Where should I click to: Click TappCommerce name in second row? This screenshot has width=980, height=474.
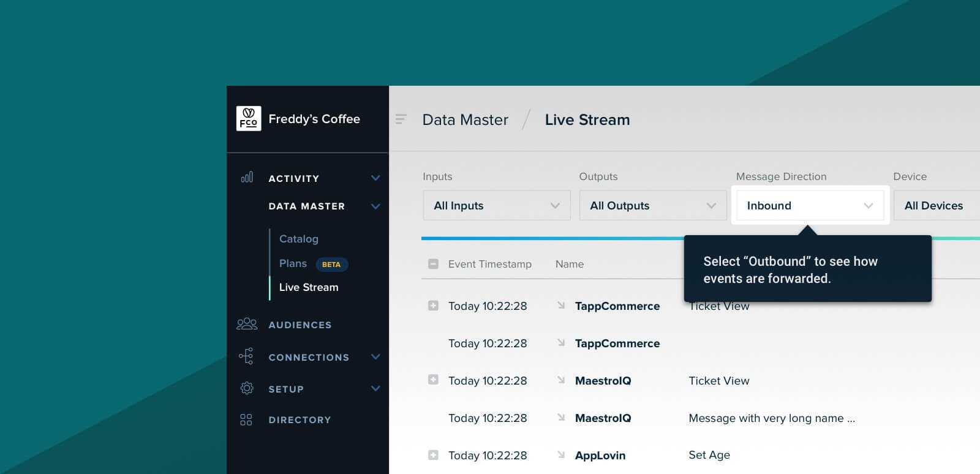click(617, 343)
